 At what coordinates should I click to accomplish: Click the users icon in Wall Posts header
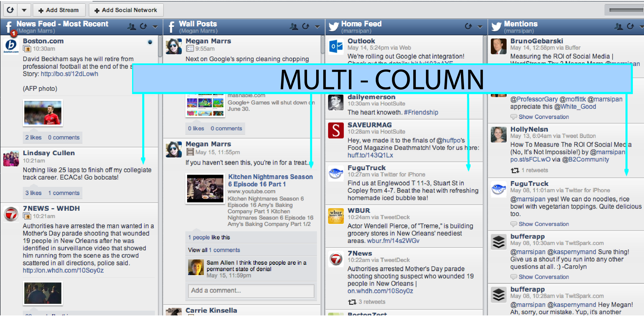[x=294, y=26]
